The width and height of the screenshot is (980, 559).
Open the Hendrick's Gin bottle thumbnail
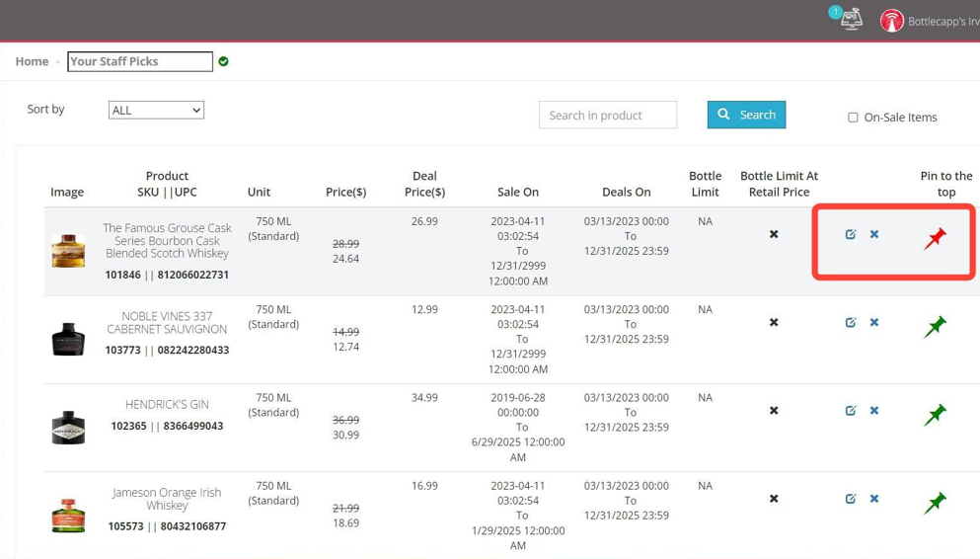click(x=68, y=427)
